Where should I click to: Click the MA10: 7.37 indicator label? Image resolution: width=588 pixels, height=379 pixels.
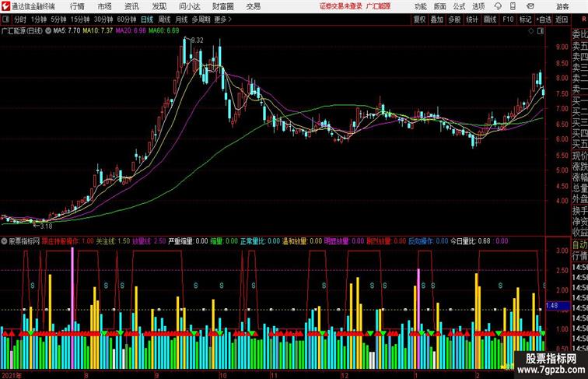(x=97, y=31)
